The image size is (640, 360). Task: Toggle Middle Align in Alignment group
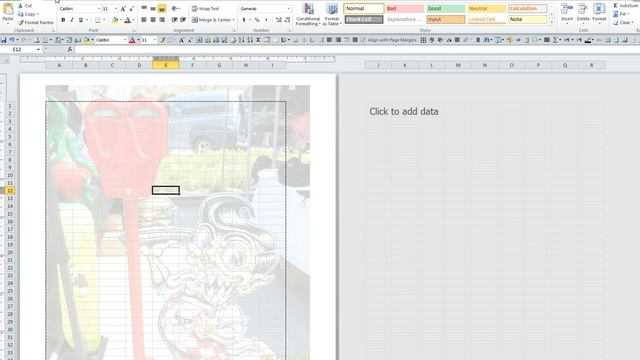pos(153,9)
